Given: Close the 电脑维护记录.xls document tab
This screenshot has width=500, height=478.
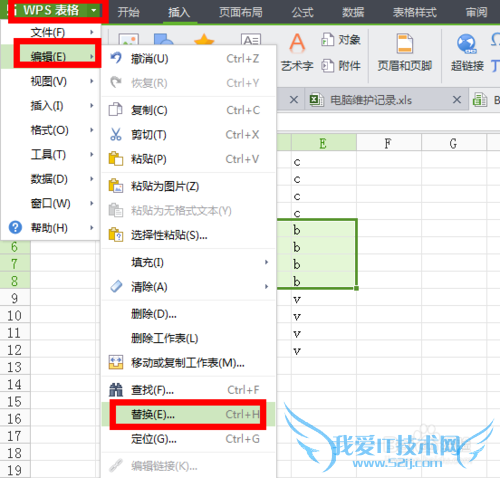Looking at the screenshot, I should coord(457,99).
